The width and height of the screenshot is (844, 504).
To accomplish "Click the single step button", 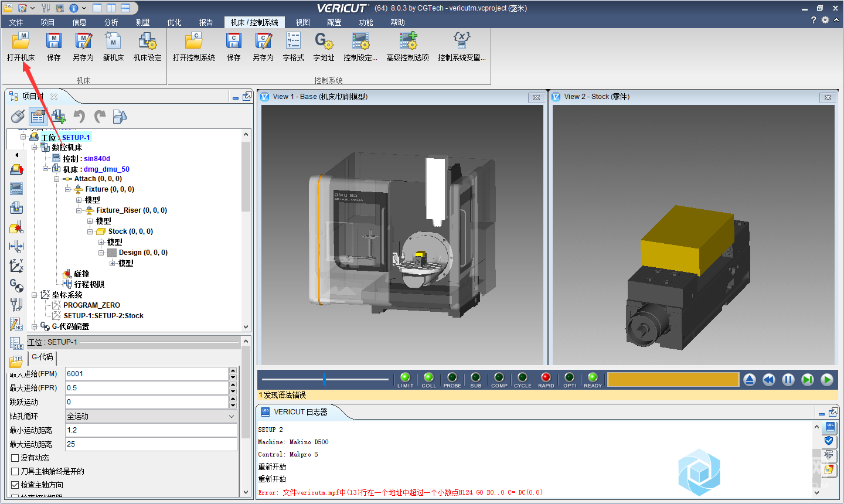I will tap(808, 380).
